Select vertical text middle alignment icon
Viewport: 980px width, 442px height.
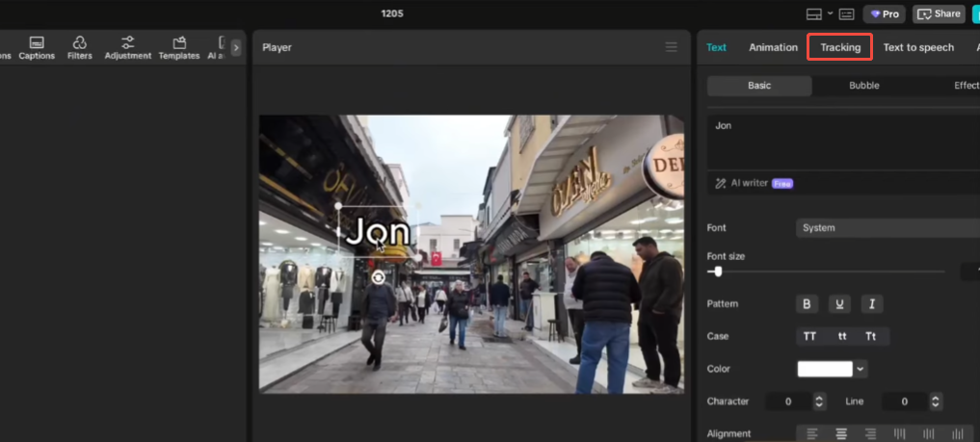(929, 433)
